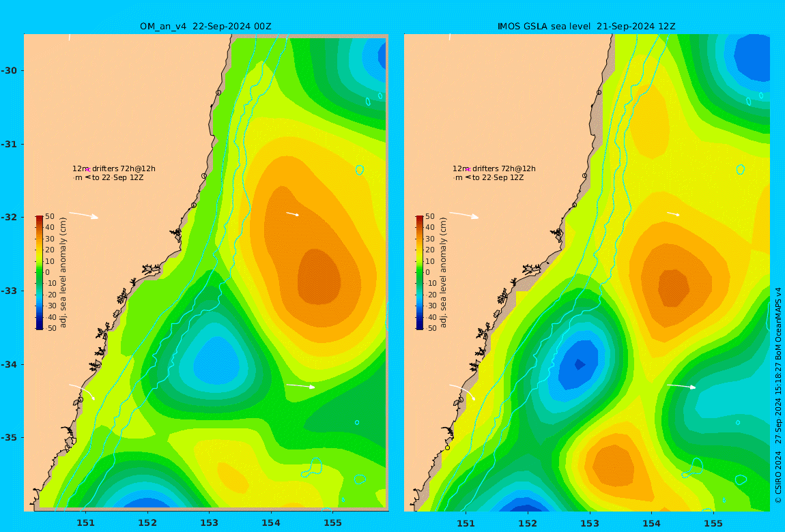Click the vertical CSIRO 2024 BoM OceanMAPS copyright text
The width and height of the screenshot is (785, 532).
point(778,395)
